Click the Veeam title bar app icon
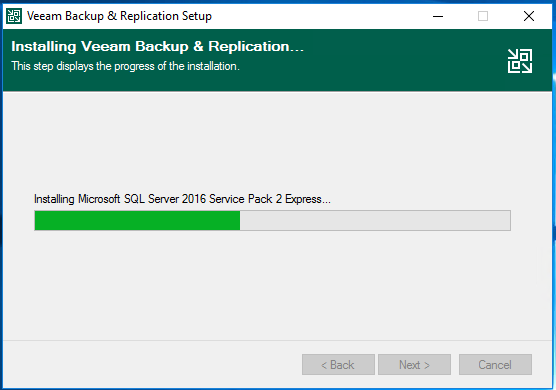 tap(14, 16)
